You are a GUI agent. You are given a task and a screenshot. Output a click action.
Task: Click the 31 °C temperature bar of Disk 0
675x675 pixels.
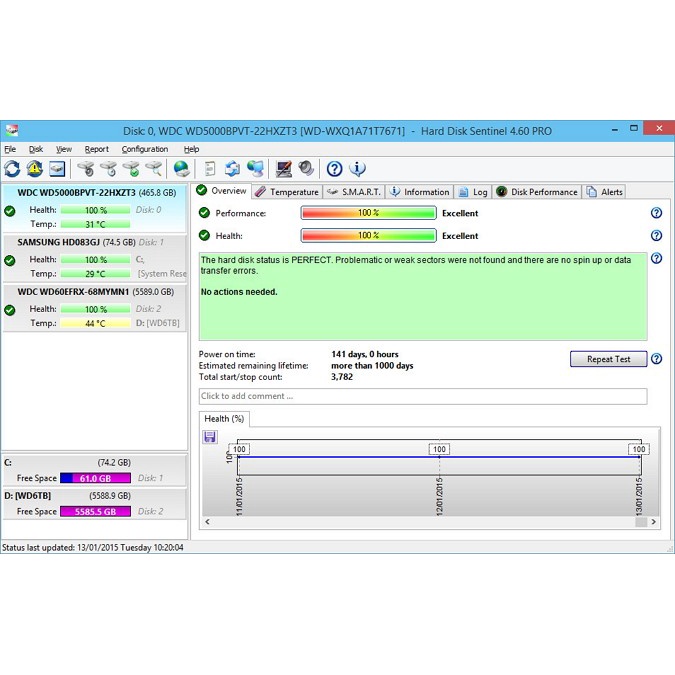(95, 224)
